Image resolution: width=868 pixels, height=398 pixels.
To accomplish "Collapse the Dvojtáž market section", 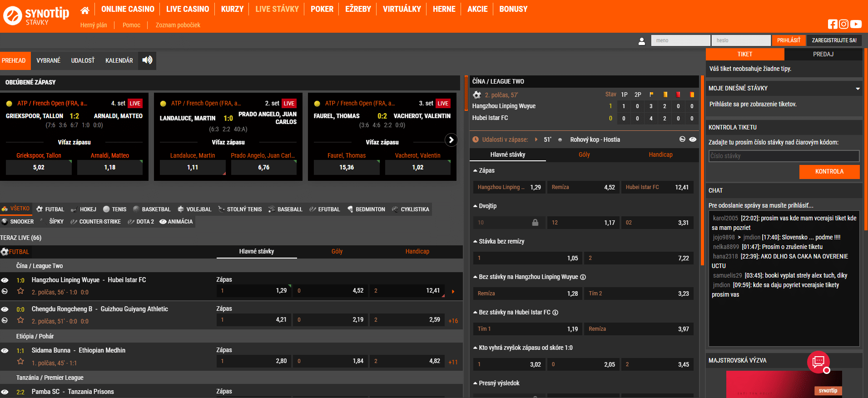I will pos(485,206).
